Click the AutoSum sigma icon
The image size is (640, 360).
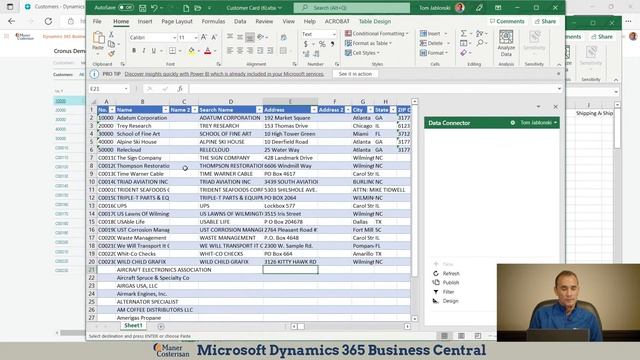coord(463,33)
